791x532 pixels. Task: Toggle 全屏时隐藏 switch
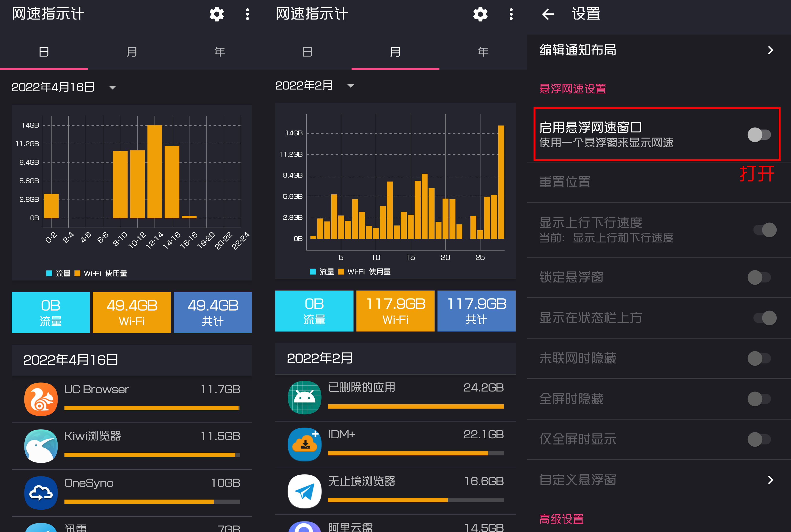[x=759, y=399]
